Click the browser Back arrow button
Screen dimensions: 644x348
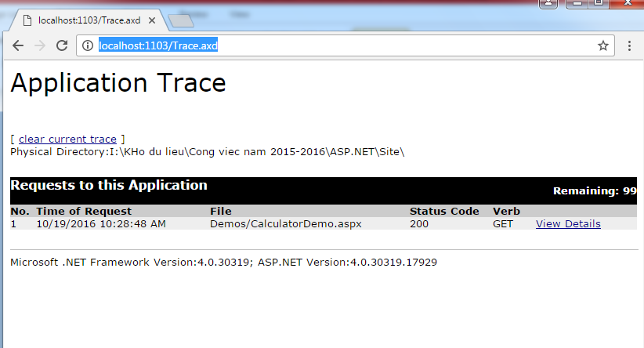18,46
